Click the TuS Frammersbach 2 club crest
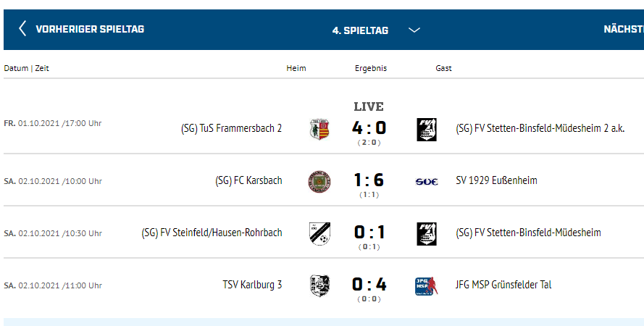Image resolution: width=644 pixels, height=326 pixels. [x=319, y=129]
